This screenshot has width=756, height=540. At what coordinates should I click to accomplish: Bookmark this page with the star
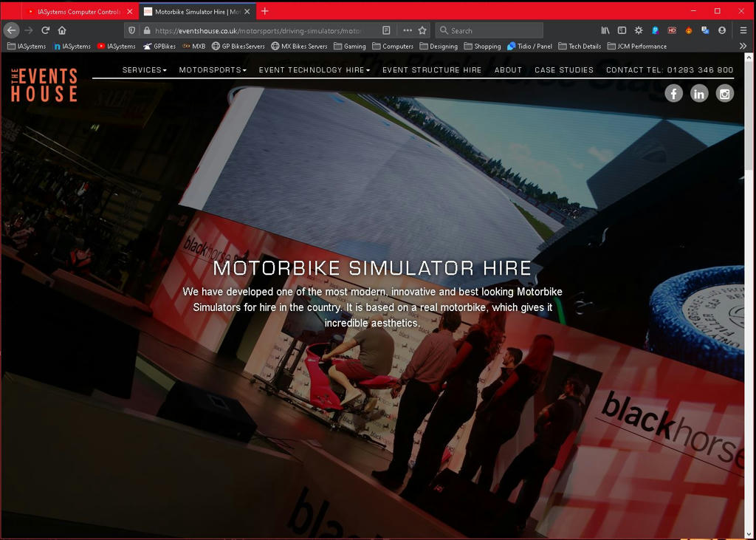pos(422,30)
